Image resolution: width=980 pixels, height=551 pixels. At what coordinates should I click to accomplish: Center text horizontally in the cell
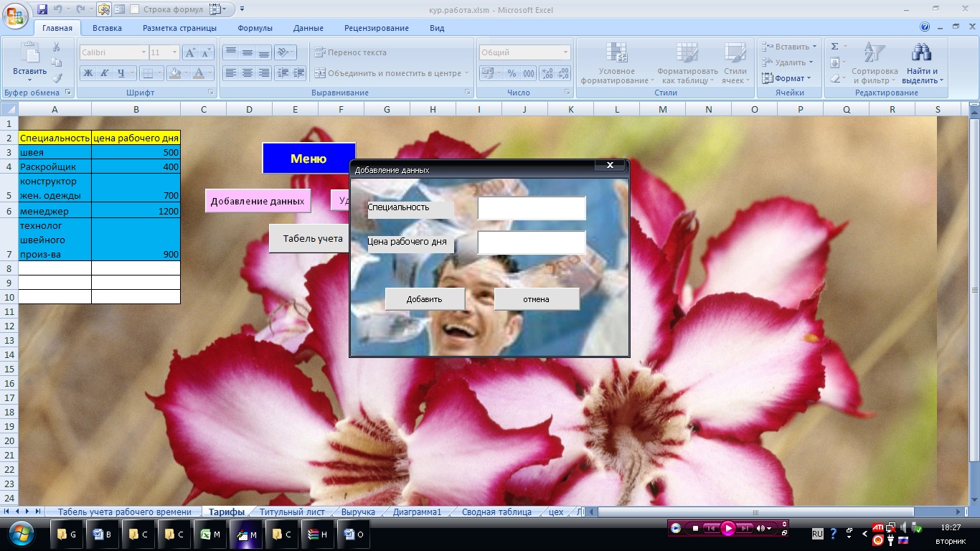click(248, 73)
